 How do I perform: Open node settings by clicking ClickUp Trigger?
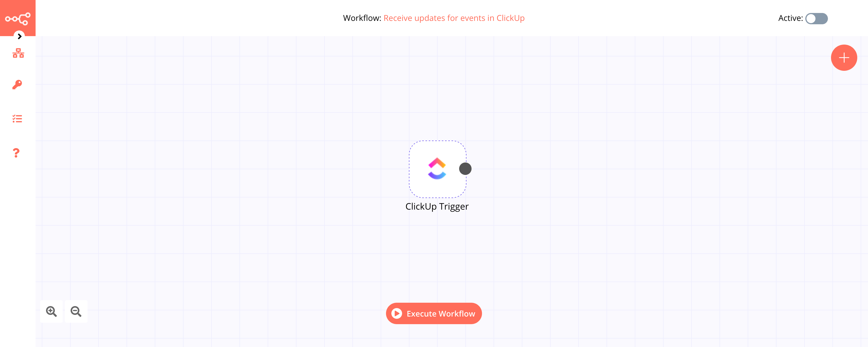point(436,169)
